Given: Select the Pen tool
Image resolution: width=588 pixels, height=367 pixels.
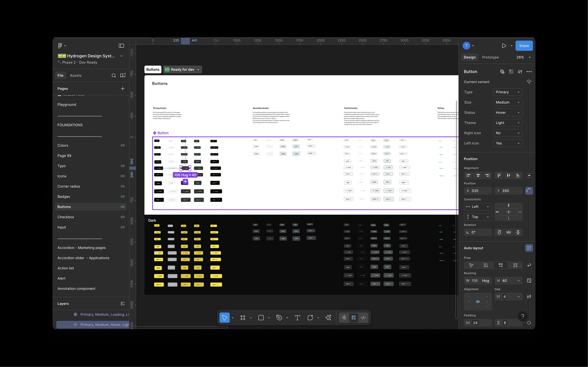Looking at the screenshot, I should pos(279,318).
